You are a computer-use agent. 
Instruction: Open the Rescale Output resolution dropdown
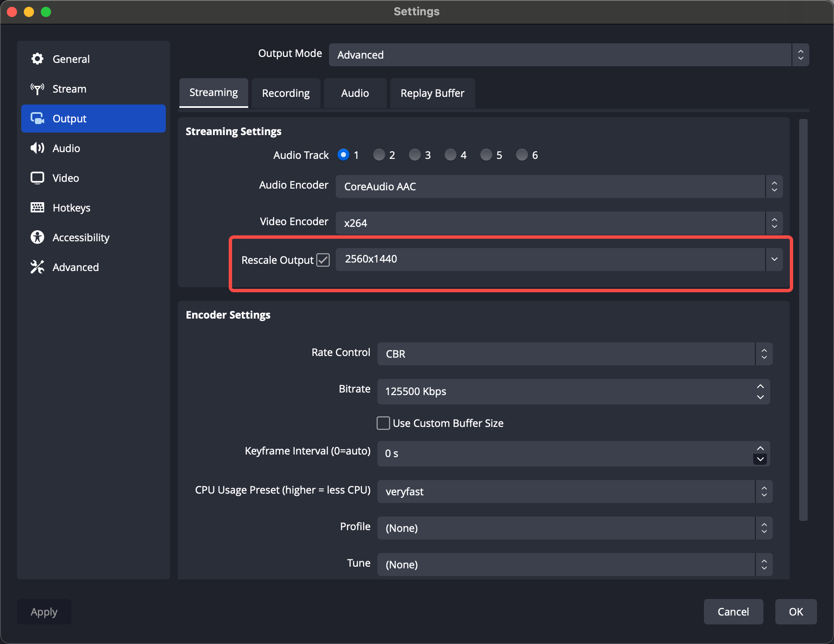(774, 259)
